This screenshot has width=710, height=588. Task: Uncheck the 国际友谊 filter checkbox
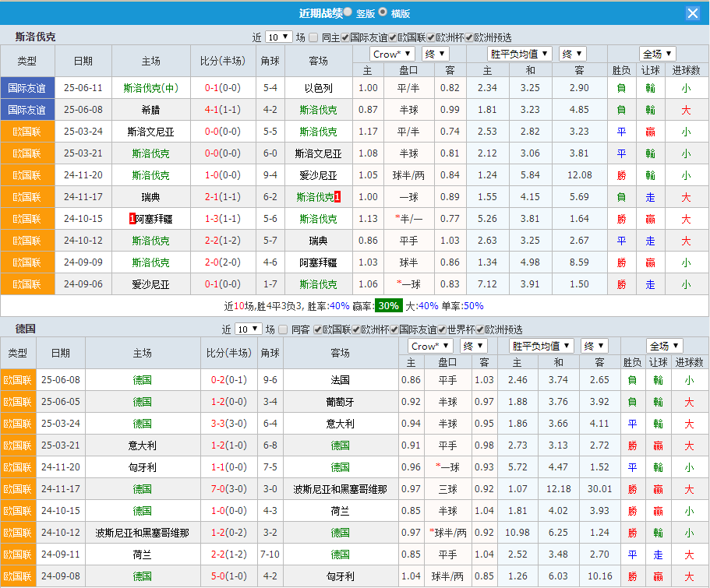(x=345, y=36)
